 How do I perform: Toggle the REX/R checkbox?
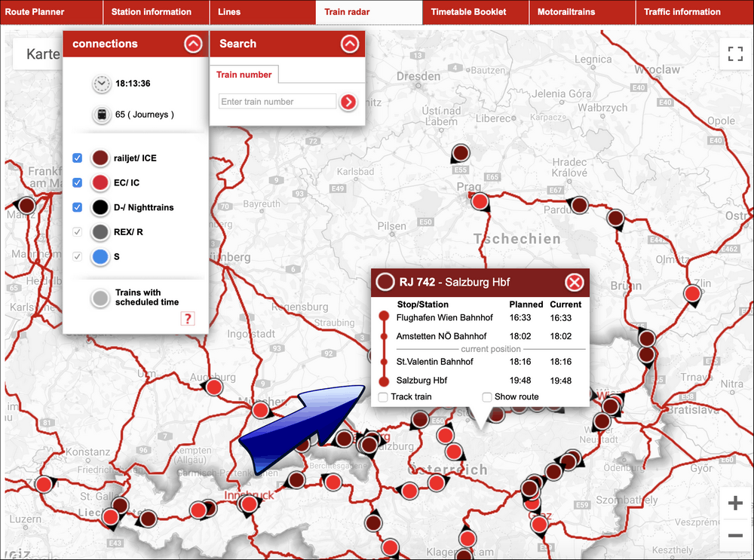(x=77, y=232)
